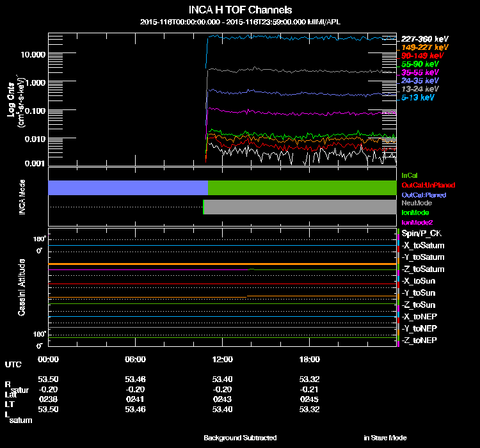
Task: Select the -Z_toSun attitude label
Action: (x=418, y=305)
